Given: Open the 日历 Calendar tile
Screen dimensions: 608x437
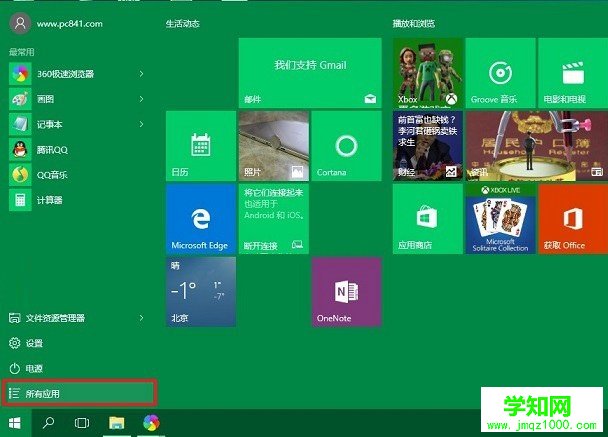Looking at the screenshot, I should coord(201,146).
